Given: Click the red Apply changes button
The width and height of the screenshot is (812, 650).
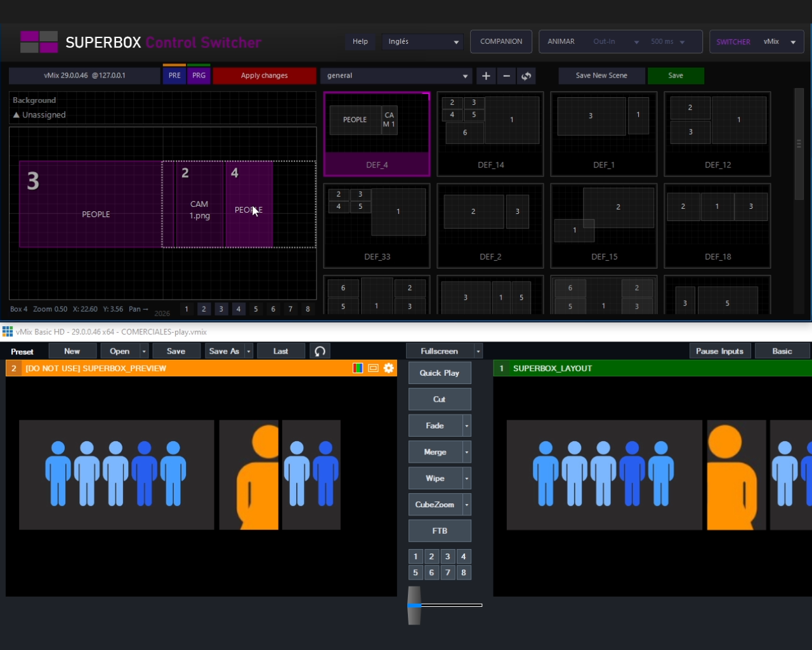Looking at the screenshot, I should [265, 76].
